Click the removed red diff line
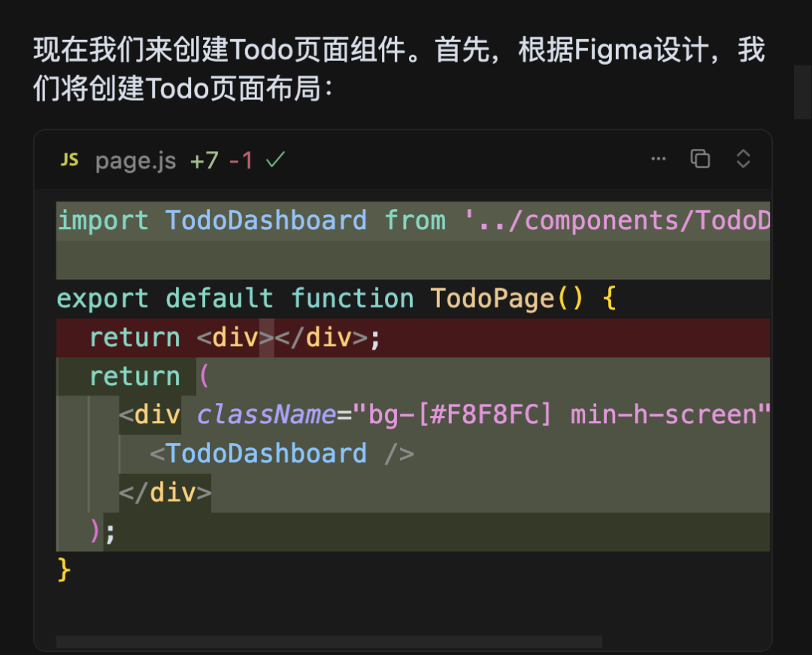 [226, 338]
